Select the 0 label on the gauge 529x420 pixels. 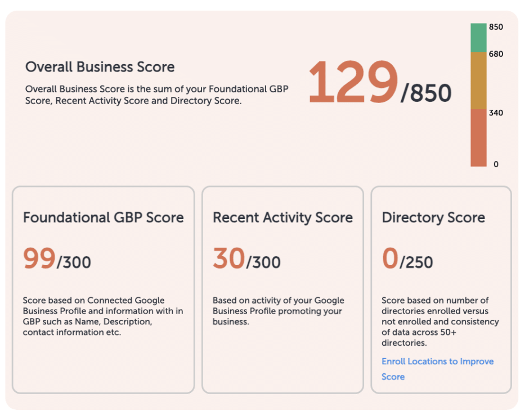(496, 164)
